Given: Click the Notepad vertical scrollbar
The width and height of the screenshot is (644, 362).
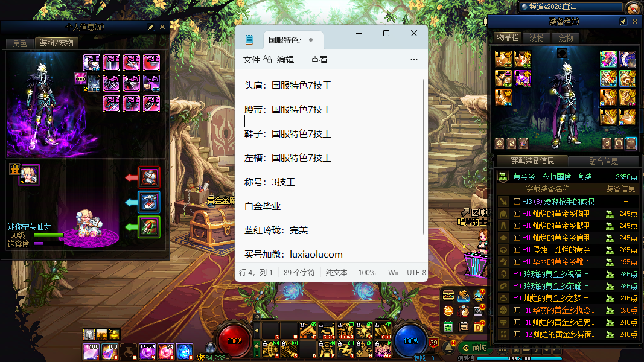Looking at the screenshot, I should (x=424, y=157).
